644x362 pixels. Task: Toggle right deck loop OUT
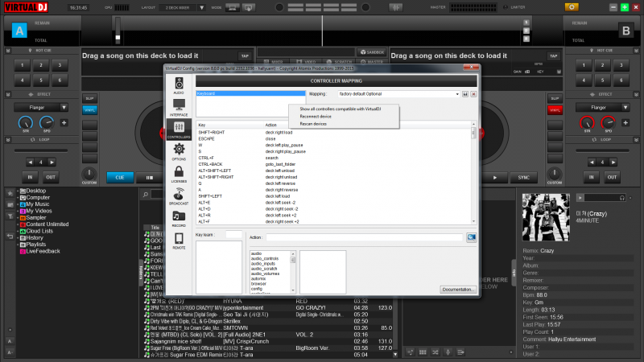coord(612,177)
